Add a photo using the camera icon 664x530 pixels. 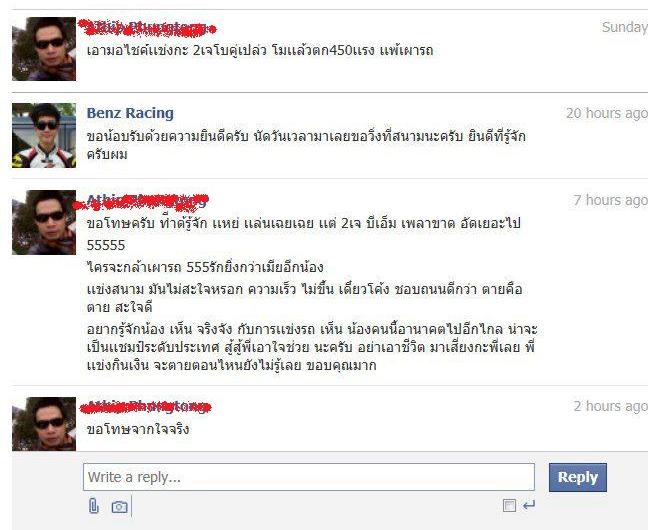119,506
